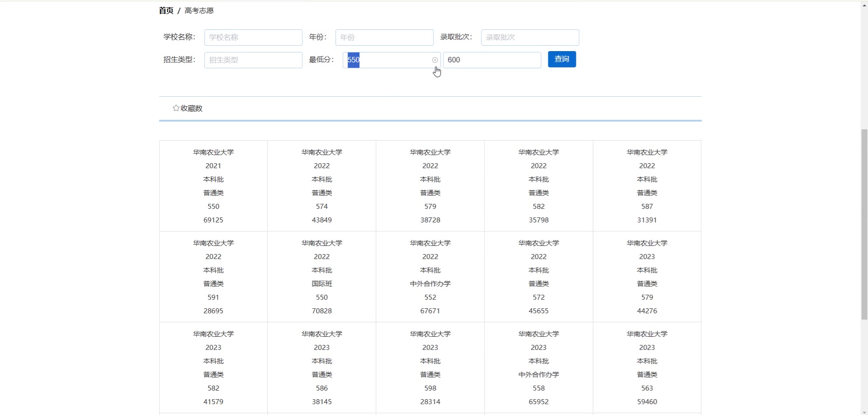Click the rank value 59460
The image size is (868, 415).
click(x=647, y=402)
